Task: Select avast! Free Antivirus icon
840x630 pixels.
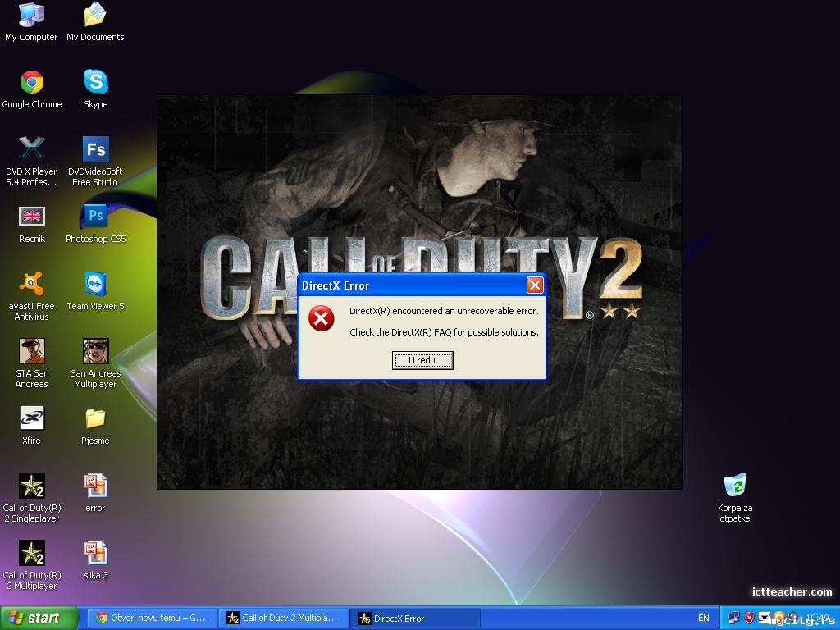Action: [32, 295]
